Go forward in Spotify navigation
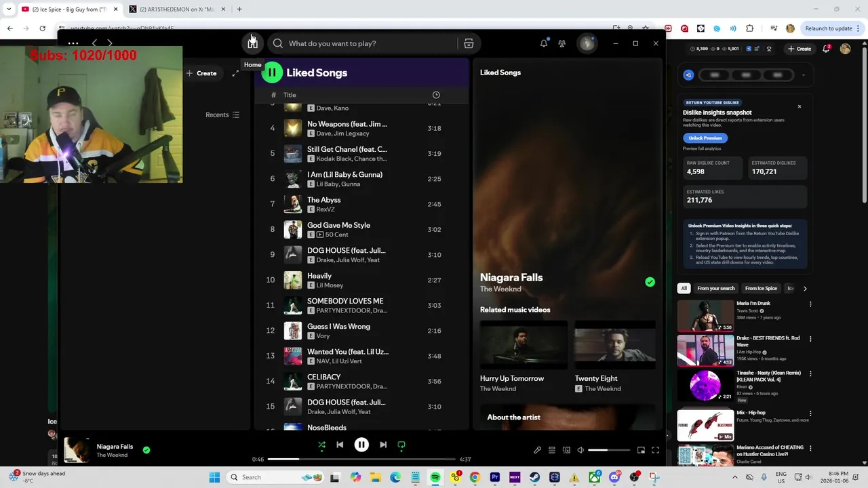 (x=110, y=43)
